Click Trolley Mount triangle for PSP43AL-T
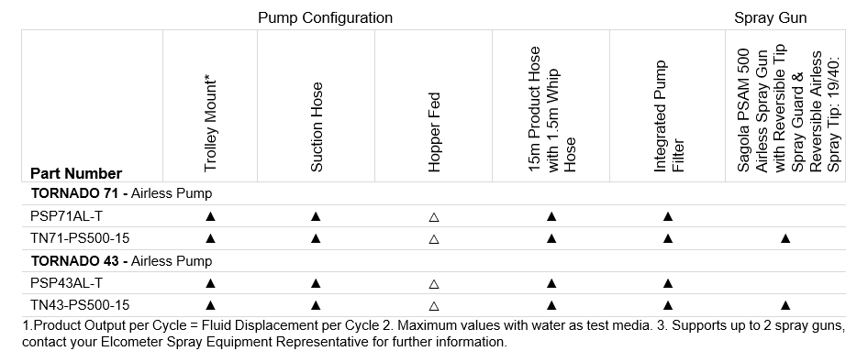 click(210, 283)
